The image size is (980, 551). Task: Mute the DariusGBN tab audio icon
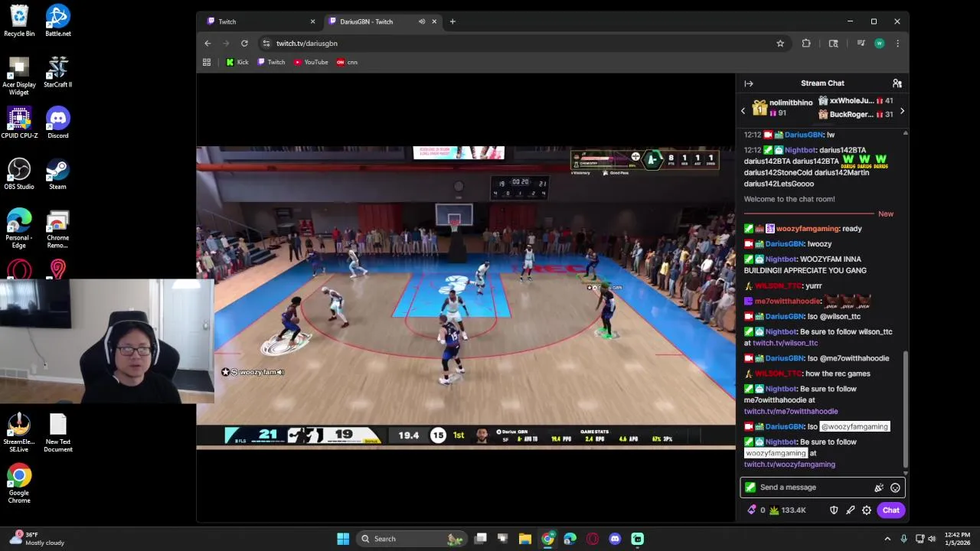pyautogui.click(x=422, y=21)
